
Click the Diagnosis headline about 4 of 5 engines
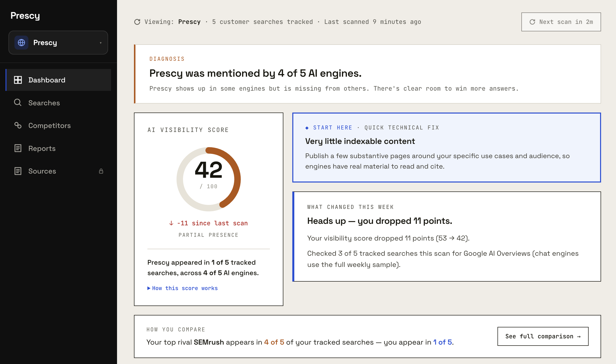255,73
